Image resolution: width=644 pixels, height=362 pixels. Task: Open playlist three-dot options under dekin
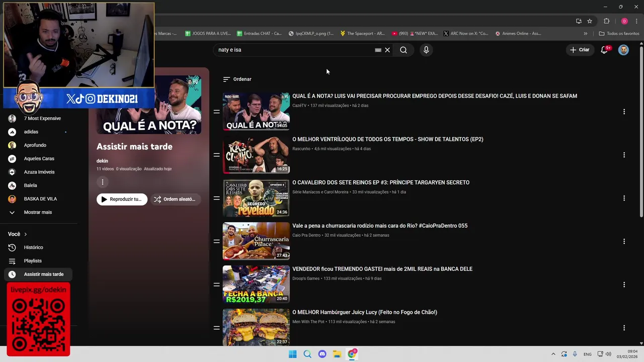(x=102, y=182)
